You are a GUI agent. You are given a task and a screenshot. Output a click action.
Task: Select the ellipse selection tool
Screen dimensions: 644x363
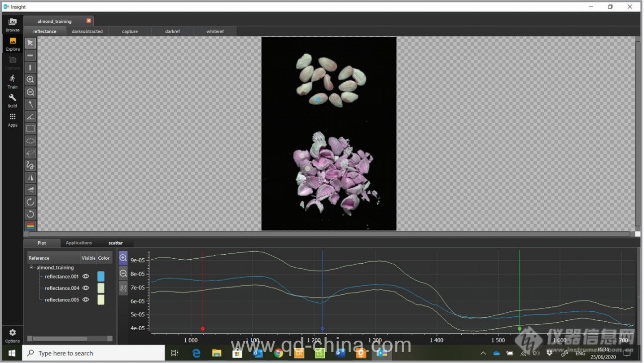pos(30,141)
